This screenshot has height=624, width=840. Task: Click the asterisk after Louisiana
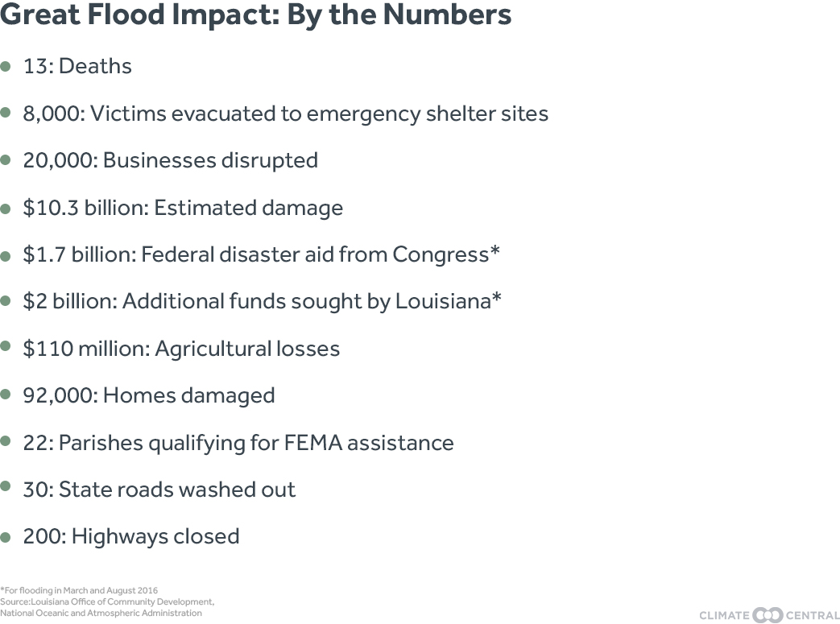[497, 299]
